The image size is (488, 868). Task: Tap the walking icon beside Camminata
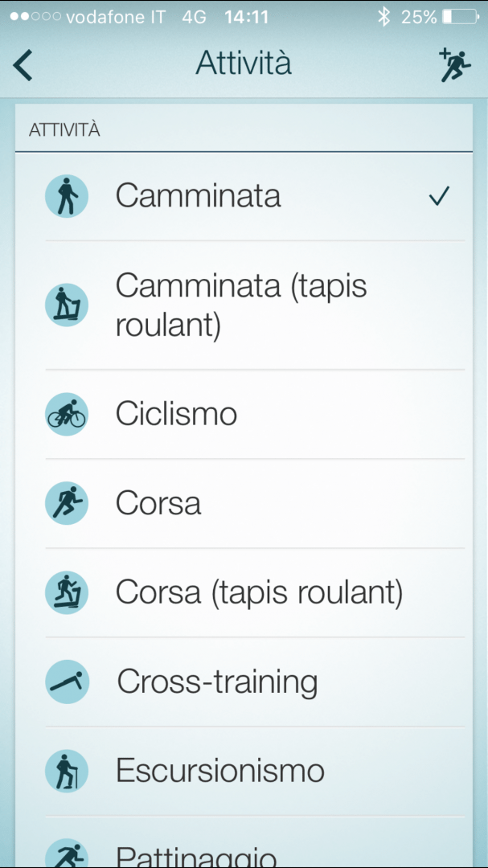67,196
